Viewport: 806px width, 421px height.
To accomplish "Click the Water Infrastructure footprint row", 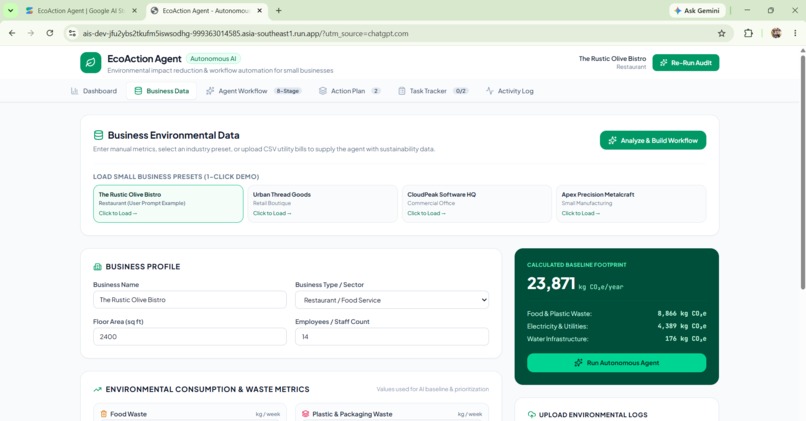I will click(616, 339).
